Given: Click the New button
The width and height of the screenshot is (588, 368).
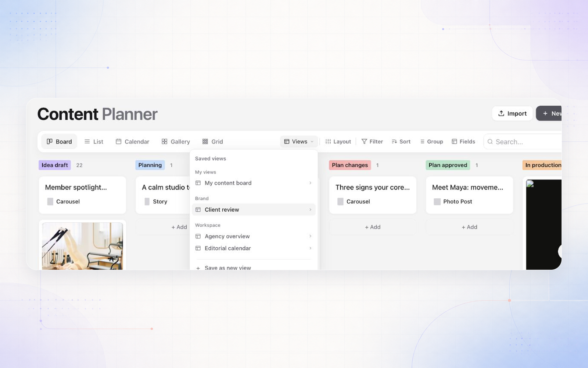Looking at the screenshot, I should pyautogui.click(x=549, y=113).
